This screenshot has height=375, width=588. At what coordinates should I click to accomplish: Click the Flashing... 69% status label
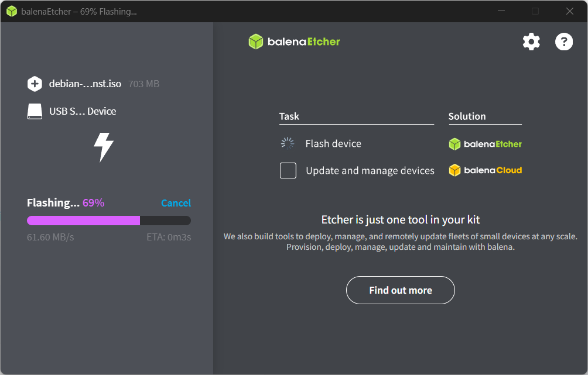pyautogui.click(x=66, y=203)
